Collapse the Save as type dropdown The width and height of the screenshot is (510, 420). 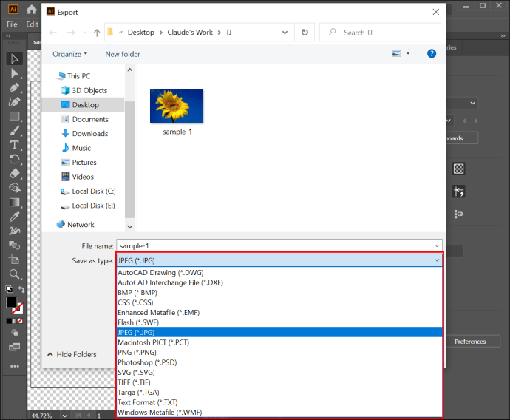point(436,260)
